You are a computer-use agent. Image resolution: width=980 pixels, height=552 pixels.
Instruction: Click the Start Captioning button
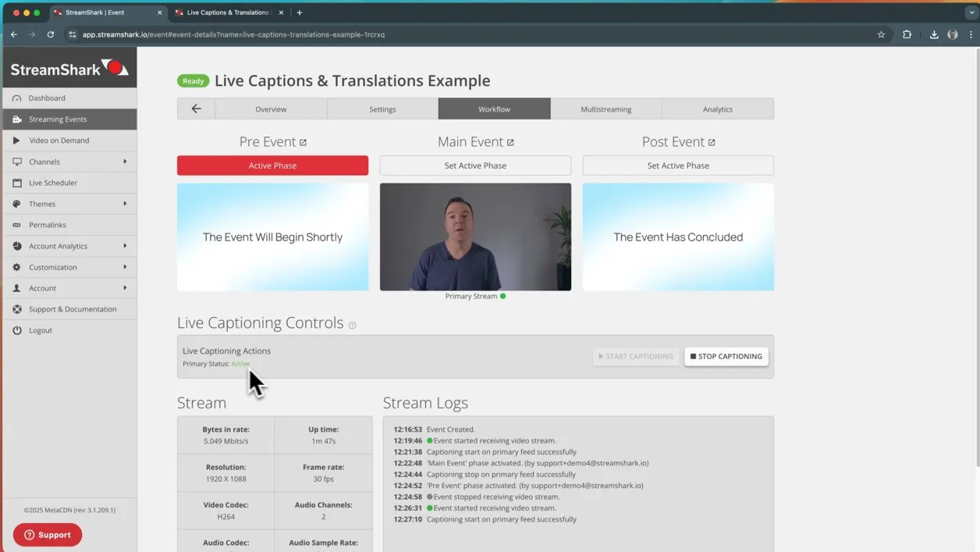click(636, 356)
